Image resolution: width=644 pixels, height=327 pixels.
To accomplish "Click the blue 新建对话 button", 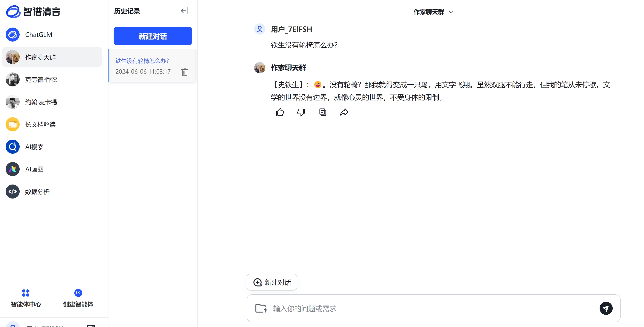I will [x=152, y=36].
